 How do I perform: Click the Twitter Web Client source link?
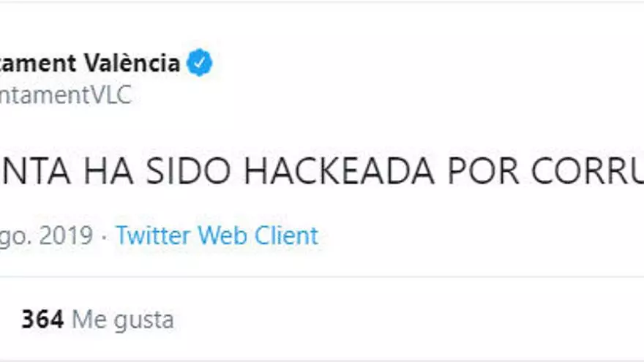point(217,235)
